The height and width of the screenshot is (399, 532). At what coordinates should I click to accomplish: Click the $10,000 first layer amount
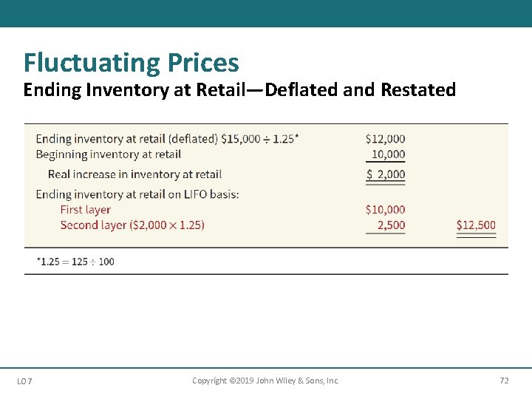pyautogui.click(x=385, y=210)
